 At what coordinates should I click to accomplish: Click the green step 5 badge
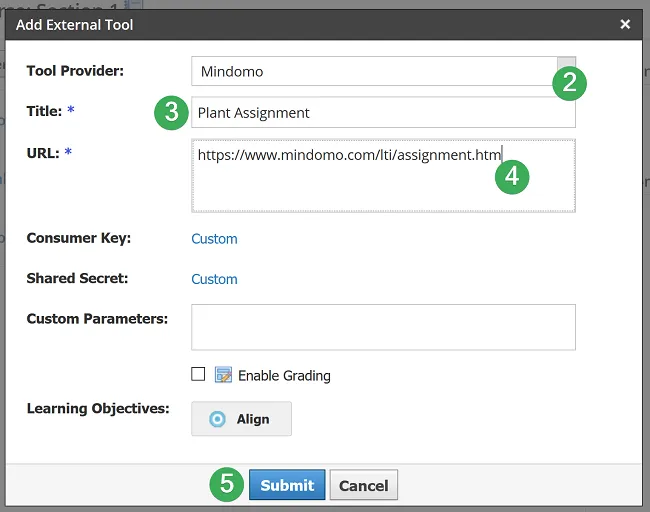coord(226,485)
